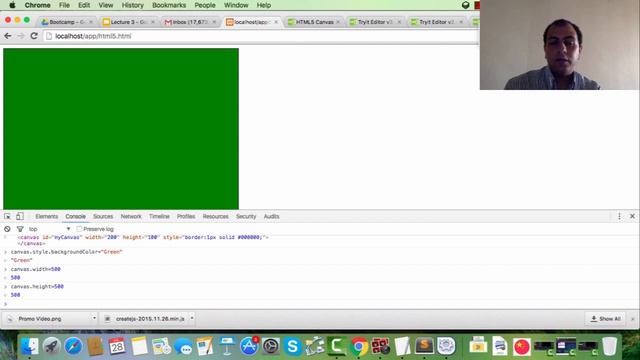Viewport: 640px width, 360px height.
Task: Click the browser forward arrow
Action: (21, 36)
